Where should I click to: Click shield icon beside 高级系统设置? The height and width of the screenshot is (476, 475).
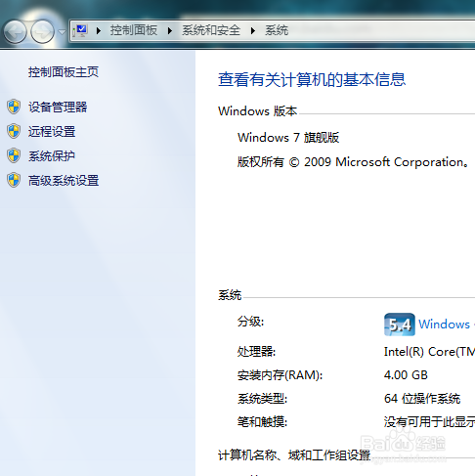pyautogui.click(x=14, y=180)
